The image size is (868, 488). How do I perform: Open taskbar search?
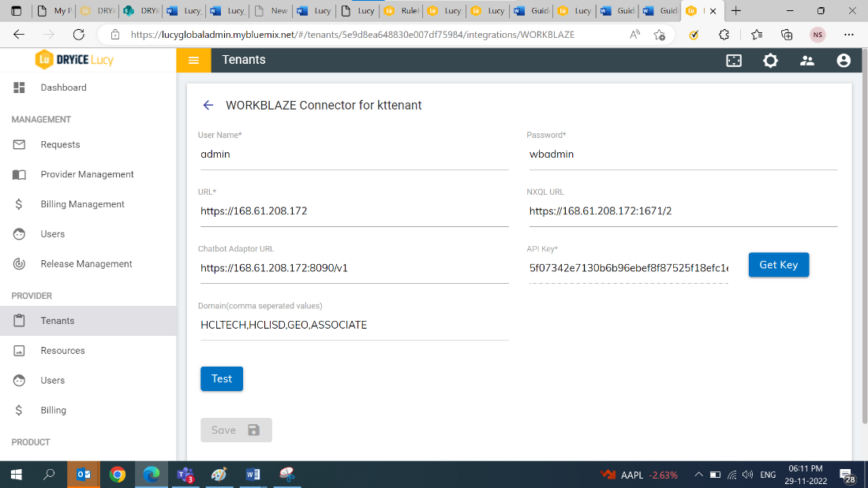coord(49,474)
